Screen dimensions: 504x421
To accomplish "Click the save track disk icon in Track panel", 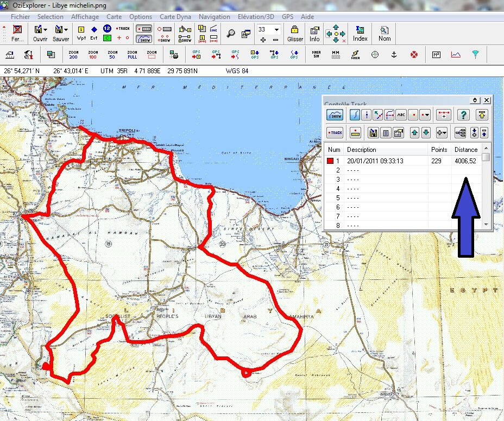I will pos(373,132).
